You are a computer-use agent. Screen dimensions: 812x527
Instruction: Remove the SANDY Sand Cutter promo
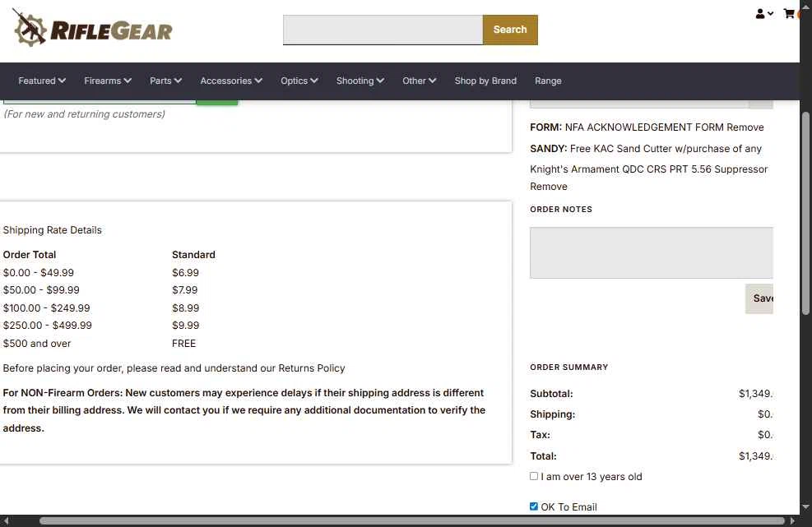[x=549, y=187]
